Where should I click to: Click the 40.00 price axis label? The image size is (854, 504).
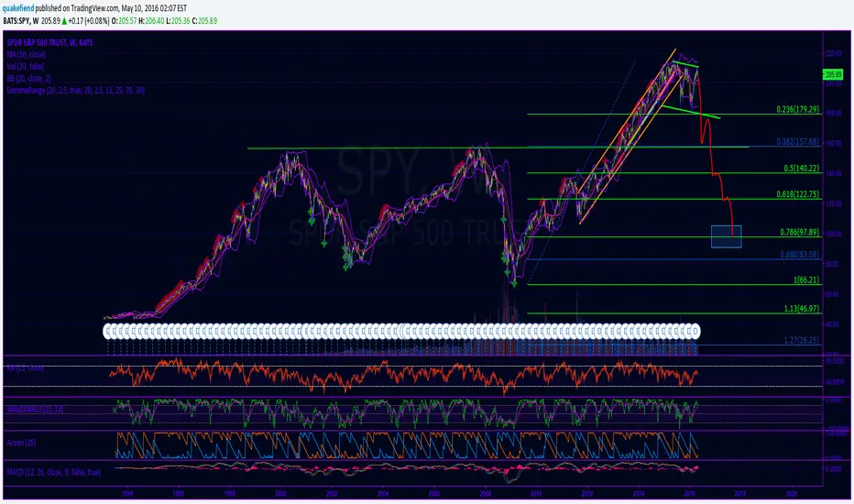tap(833, 324)
